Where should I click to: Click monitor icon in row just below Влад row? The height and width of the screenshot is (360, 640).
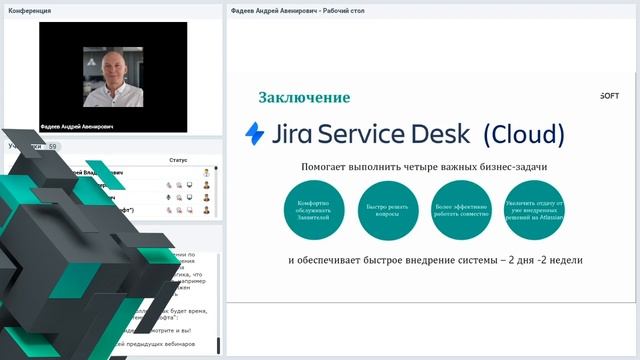pos(189,185)
